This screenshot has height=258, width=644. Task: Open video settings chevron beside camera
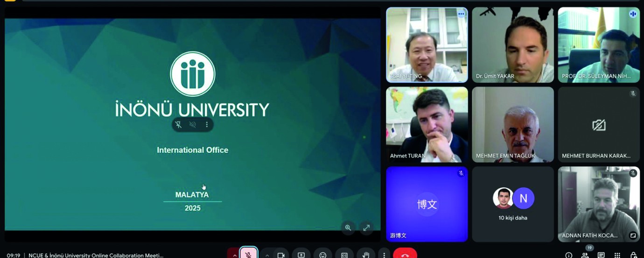pos(267,255)
